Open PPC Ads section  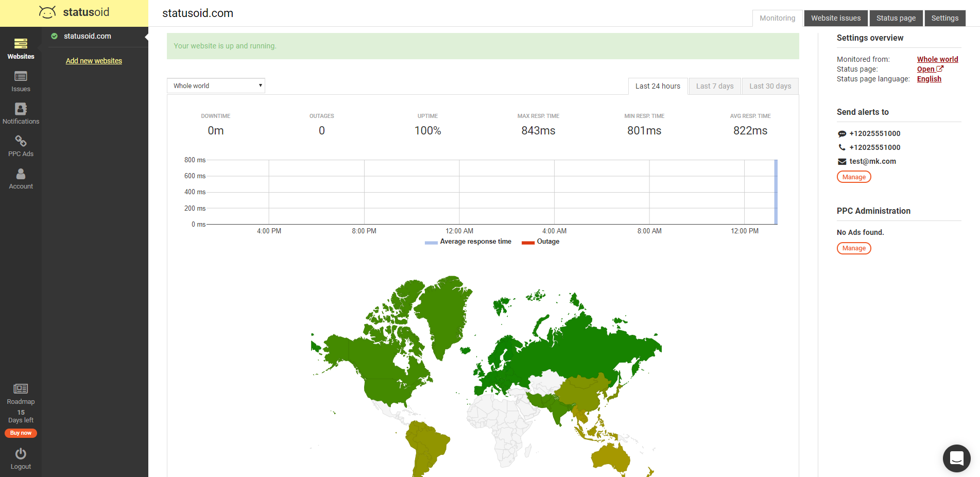pos(21,141)
